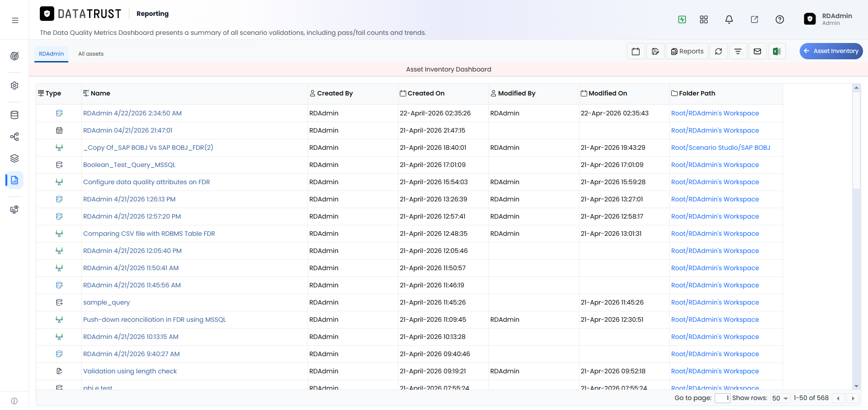Open the settings gear in left sidebar
Screen dimensions: 868x410
click(14, 86)
